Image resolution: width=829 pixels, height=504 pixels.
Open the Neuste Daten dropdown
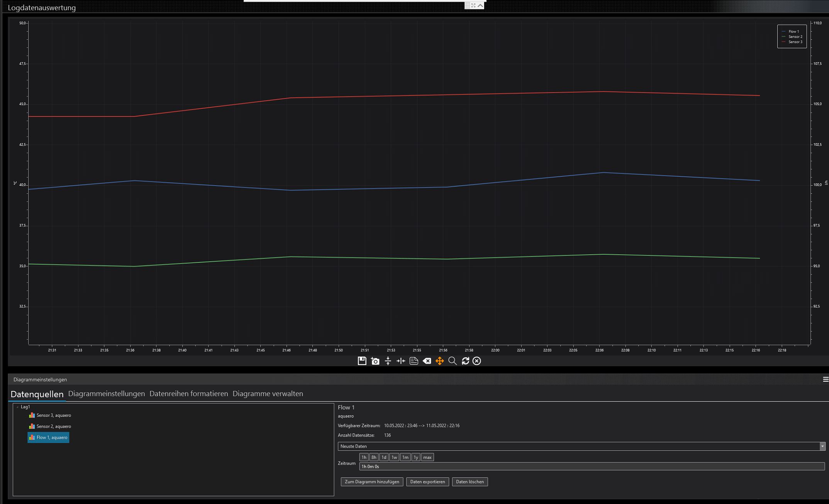tap(822, 446)
